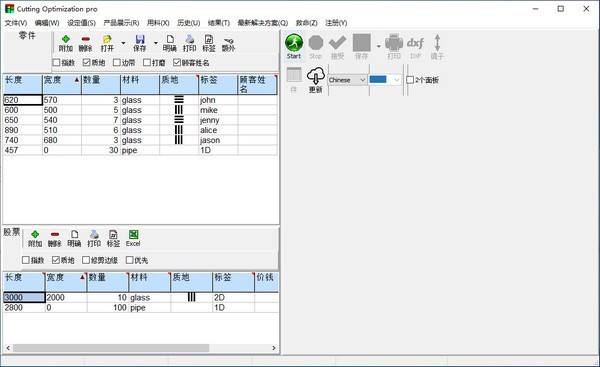The width and height of the screenshot is (600, 367).
Task: Open the 编辑(W) menu
Action: (x=47, y=23)
